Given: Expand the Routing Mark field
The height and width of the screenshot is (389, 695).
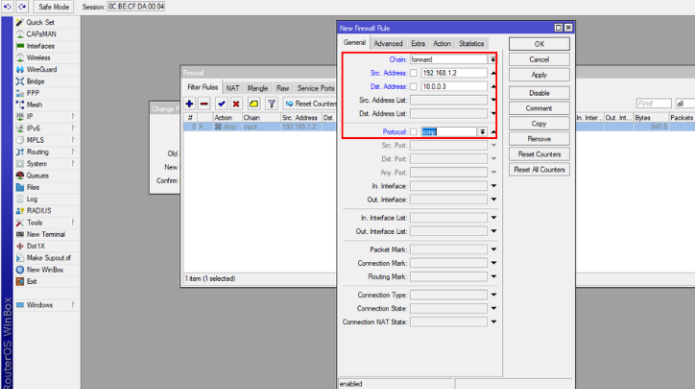Looking at the screenshot, I should (x=493, y=276).
